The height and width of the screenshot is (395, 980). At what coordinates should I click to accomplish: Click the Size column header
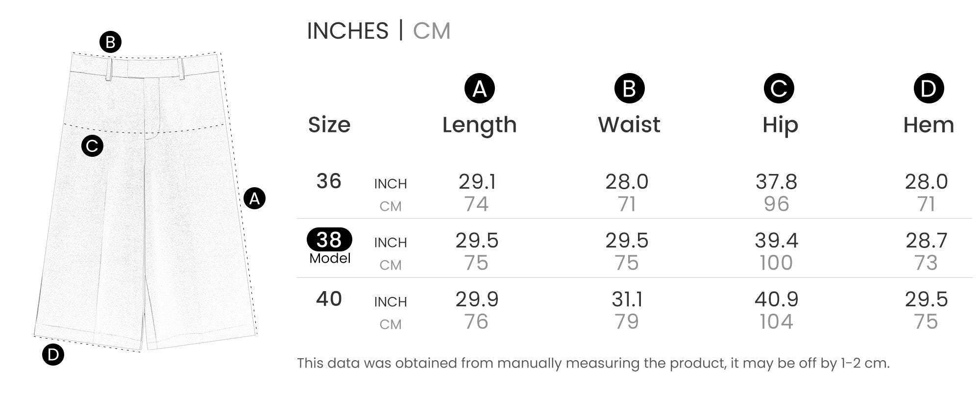[329, 125]
